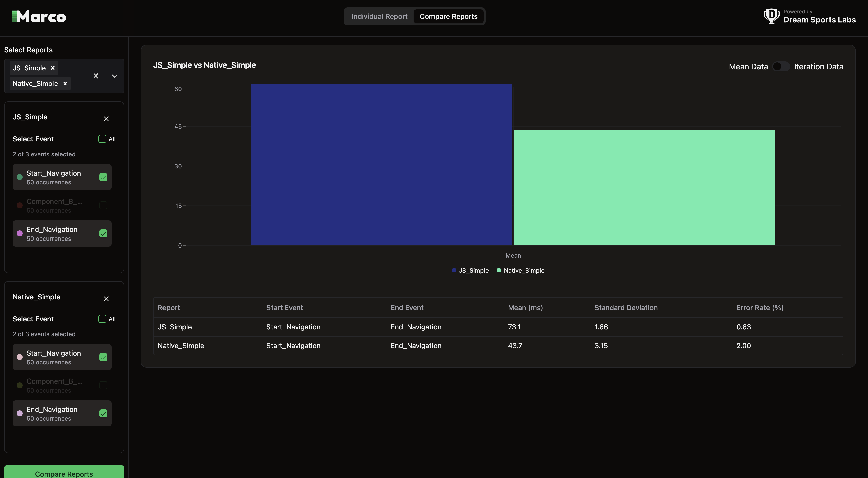This screenshot has height=478, width=868.
Task: Check All events for Native_Simple
Action: [102, 319]
